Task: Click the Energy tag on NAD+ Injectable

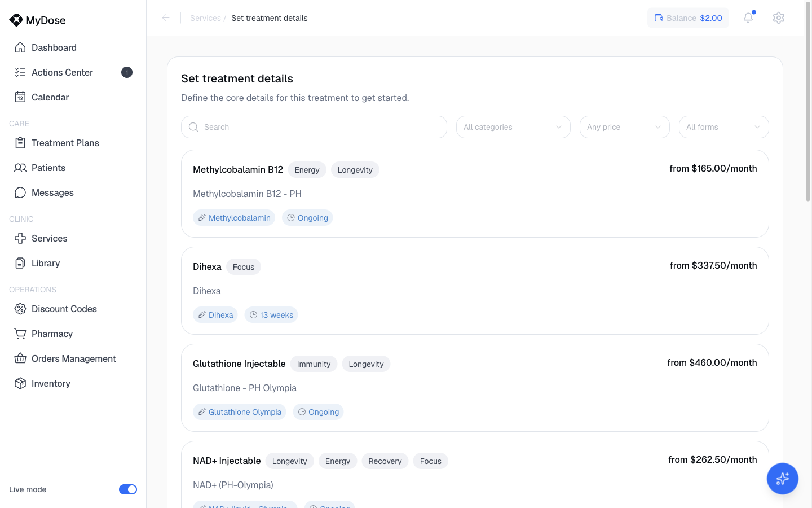Action: pos(338,461)
